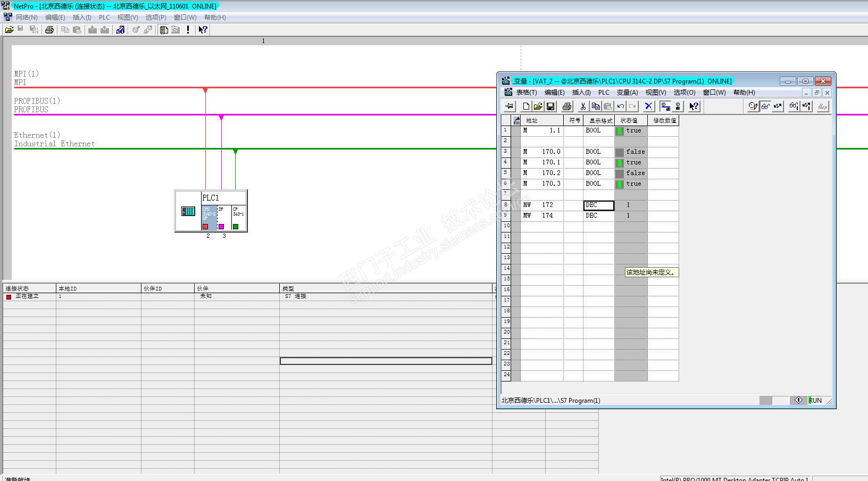Viewport: 868px width, 481px height.
Task: Click the Download to PLC icon in NetPro
Action: [x=93, y=30]
